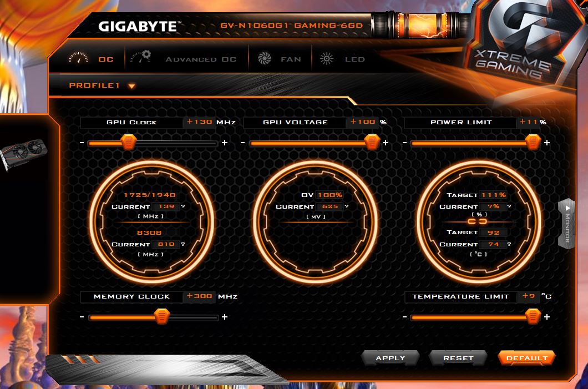588x389 pixels.
Task: Decrease Temperature Limit with minus button
Action: point(404,317)
